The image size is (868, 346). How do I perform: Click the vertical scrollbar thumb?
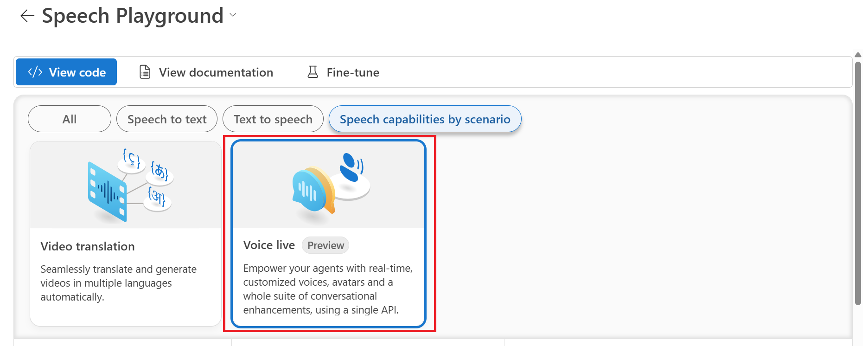tap(858, 183)
